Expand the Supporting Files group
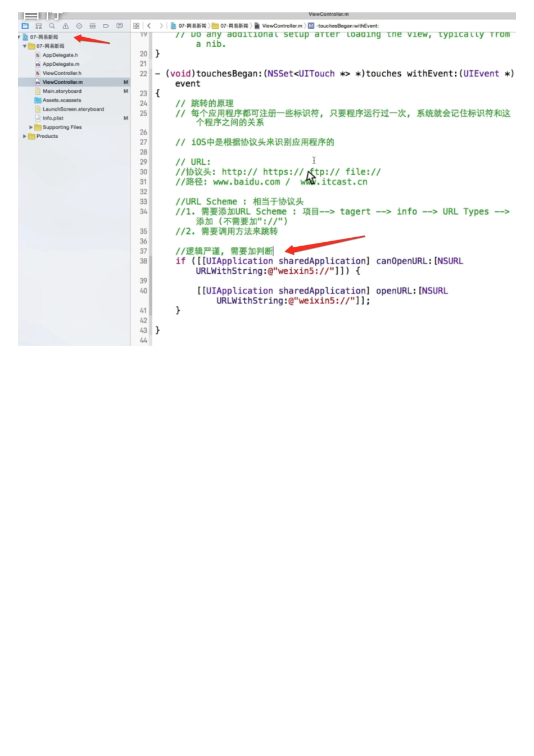Screen dimensions: 534x756 31,127
